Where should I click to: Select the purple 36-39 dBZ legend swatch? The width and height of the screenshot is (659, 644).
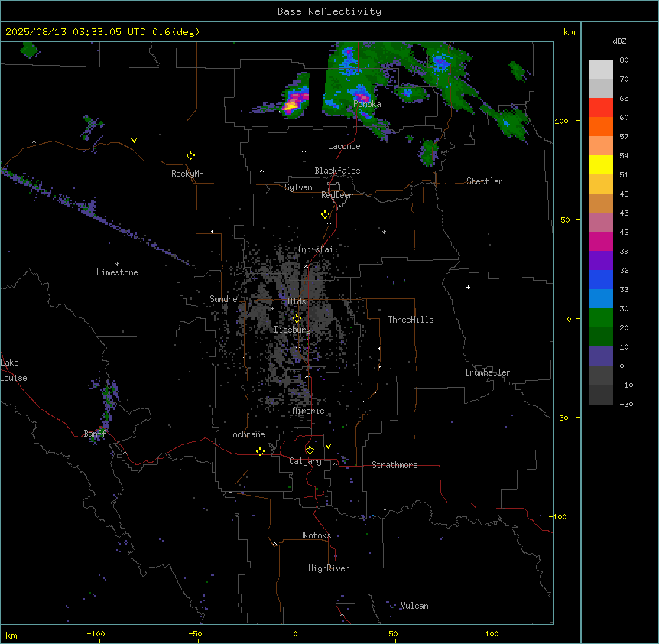pos(601,261)
